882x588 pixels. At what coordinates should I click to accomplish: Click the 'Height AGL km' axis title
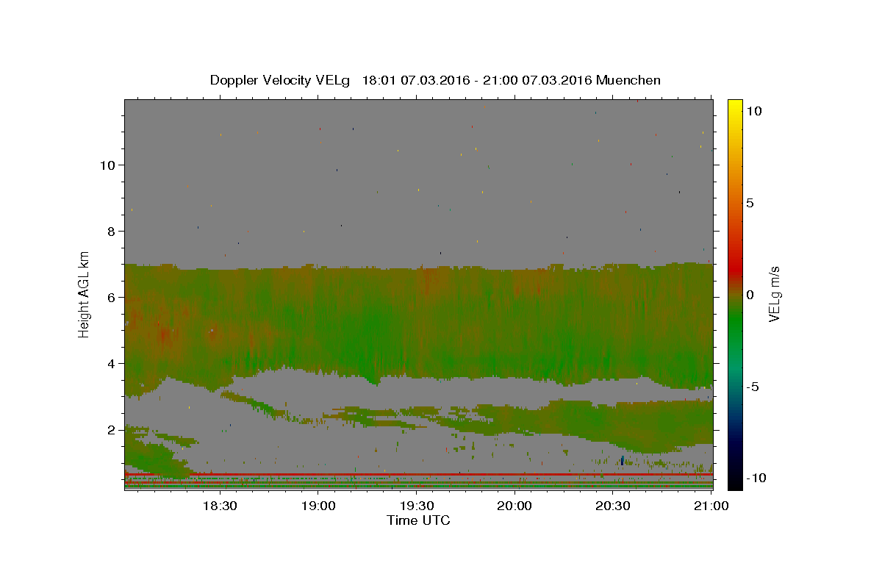85,295
